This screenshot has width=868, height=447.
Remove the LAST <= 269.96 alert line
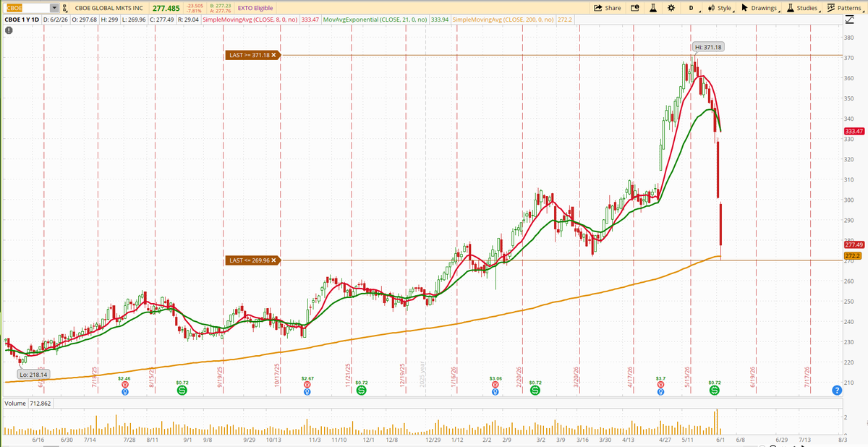click(x=274, y=260)
